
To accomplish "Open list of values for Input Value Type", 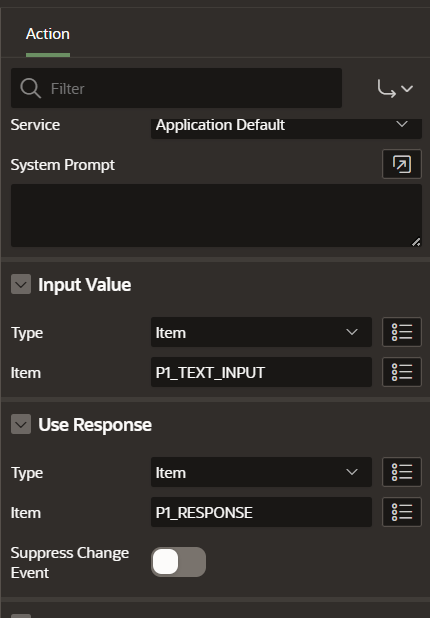I will pyautogui.click(x=402, y=332).
